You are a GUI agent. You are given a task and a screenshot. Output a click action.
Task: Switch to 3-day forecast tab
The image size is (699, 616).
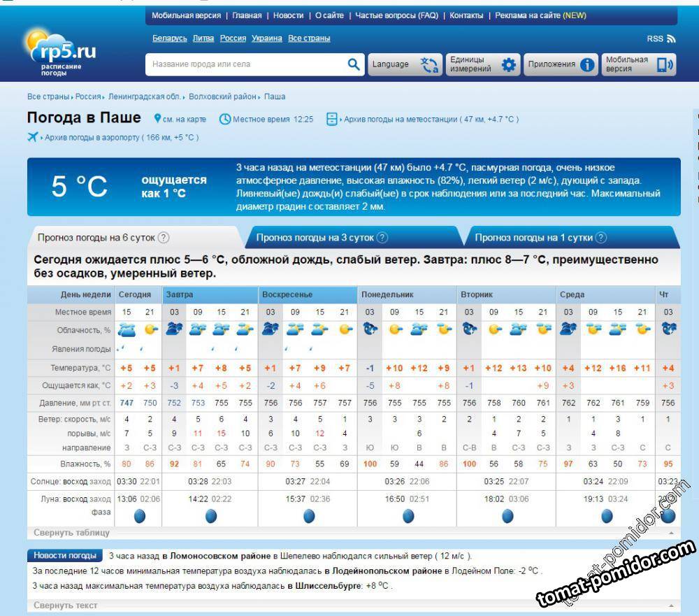315,238
